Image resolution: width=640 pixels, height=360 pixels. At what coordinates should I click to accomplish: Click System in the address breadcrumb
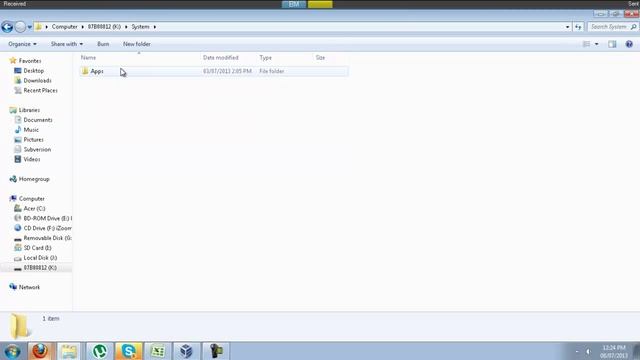coord(140,27)
